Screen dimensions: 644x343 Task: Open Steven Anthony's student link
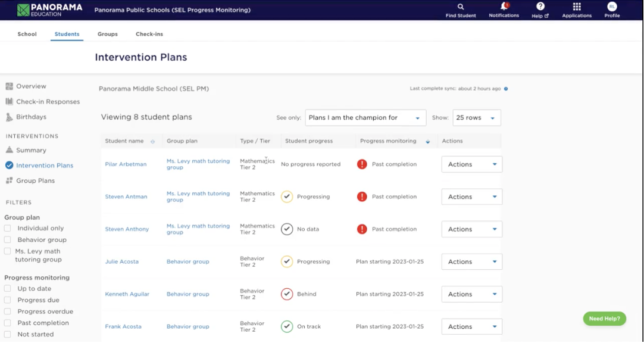click(127, 229)
